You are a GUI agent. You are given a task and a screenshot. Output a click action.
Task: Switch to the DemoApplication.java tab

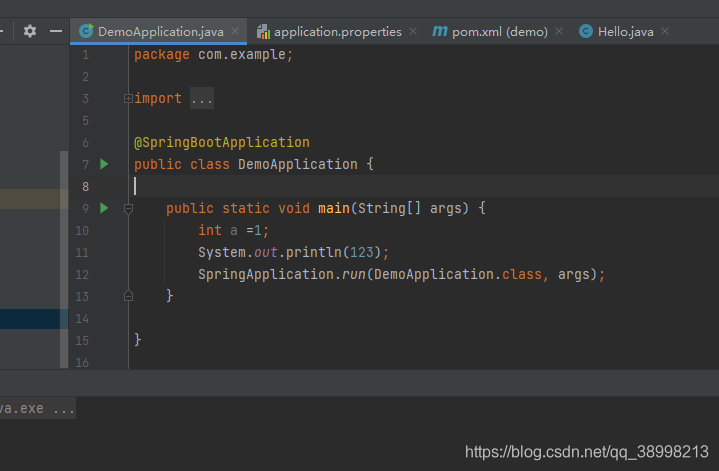[160, 32]
